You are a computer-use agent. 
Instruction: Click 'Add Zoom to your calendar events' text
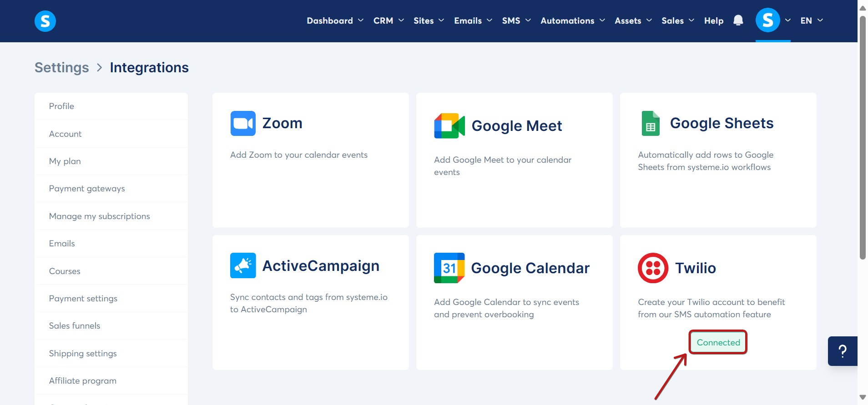point(299,155)
